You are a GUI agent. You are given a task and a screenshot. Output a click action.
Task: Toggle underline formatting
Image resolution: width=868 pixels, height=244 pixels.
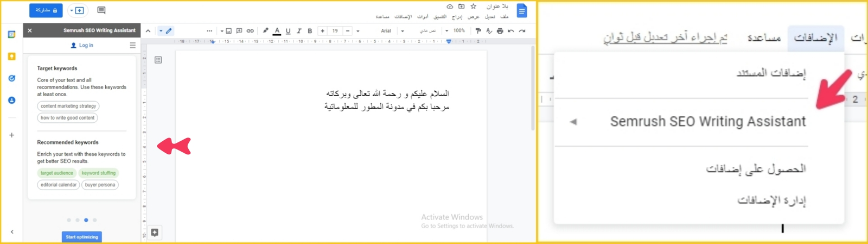click(x=288, y=31)
